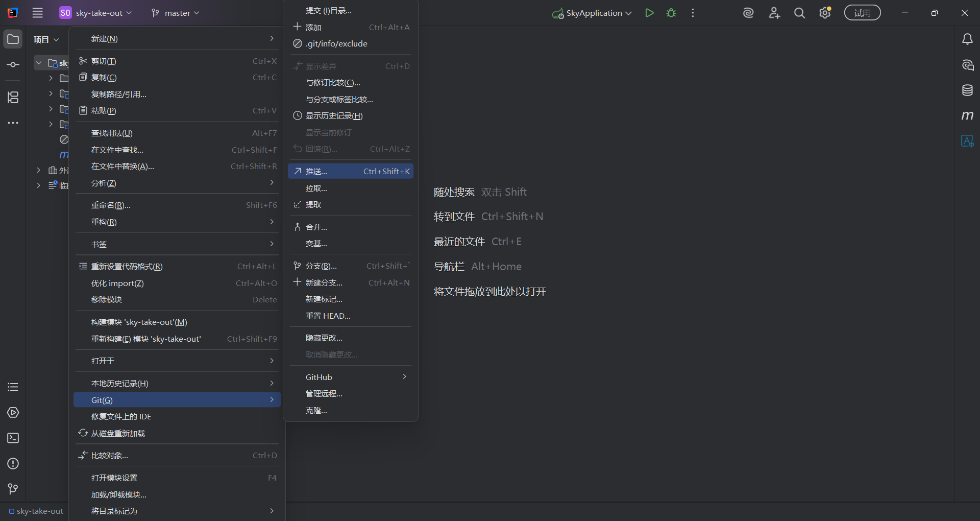This screenshot has width=980, height=521.
Task: Open IDE settings gear icon
Action: pyautogui.click(x=825, y=13)
